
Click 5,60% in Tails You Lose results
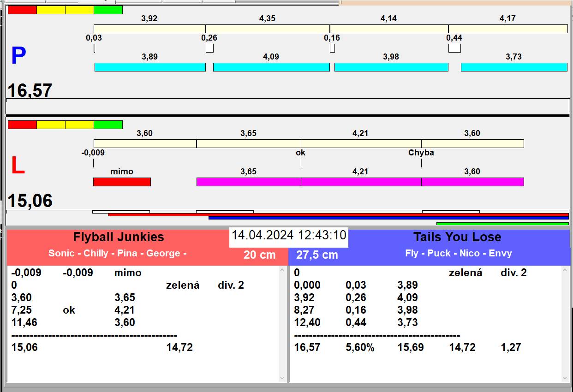tap(360, 347)
